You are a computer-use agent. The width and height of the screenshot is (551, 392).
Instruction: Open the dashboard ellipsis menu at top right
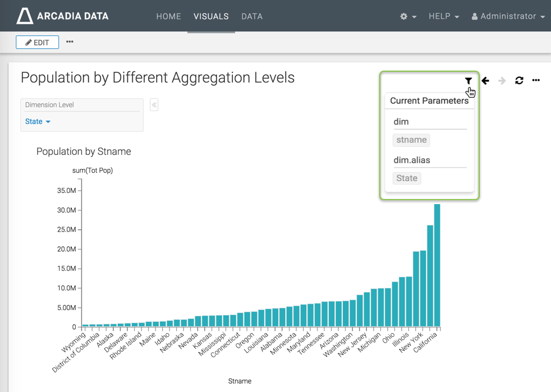[x=536, y=81]
